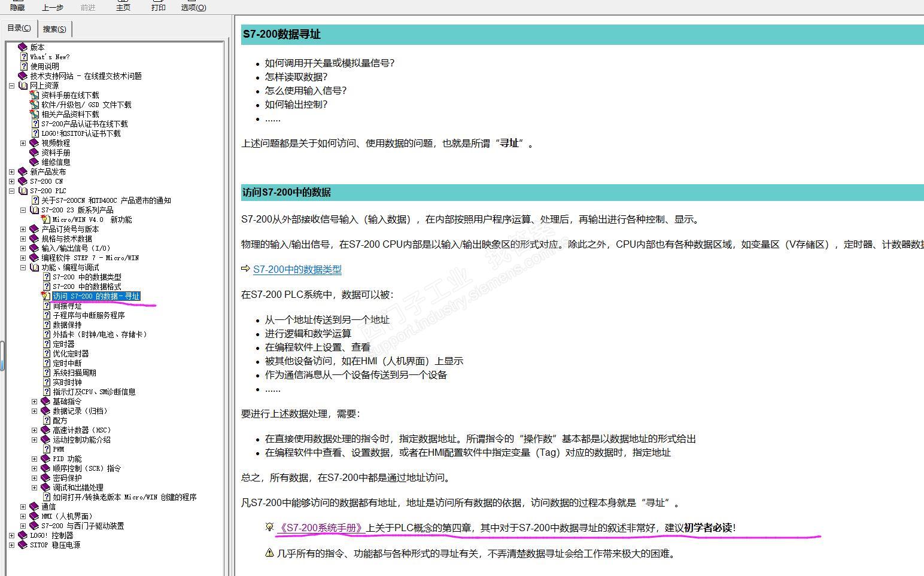This screenshot has height=576, width=924.
Task: Expand the 视频教程 tree node
Action: click(x=23, y=143)
